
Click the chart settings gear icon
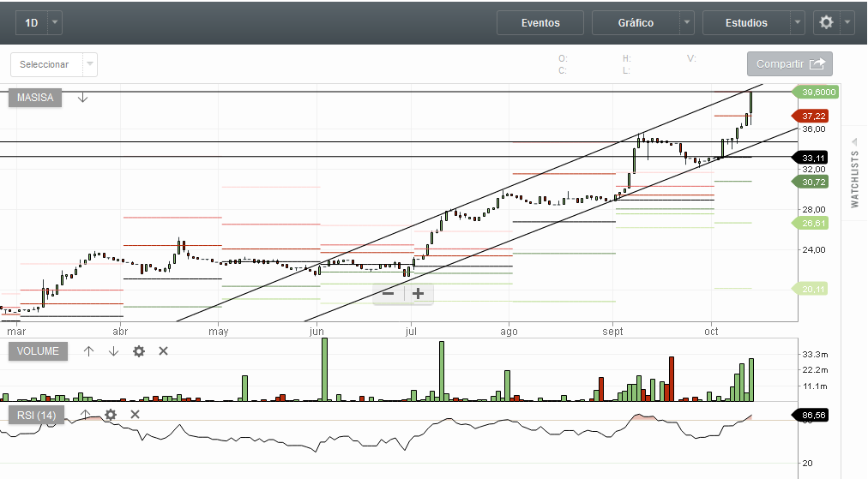tap(826, 23)
